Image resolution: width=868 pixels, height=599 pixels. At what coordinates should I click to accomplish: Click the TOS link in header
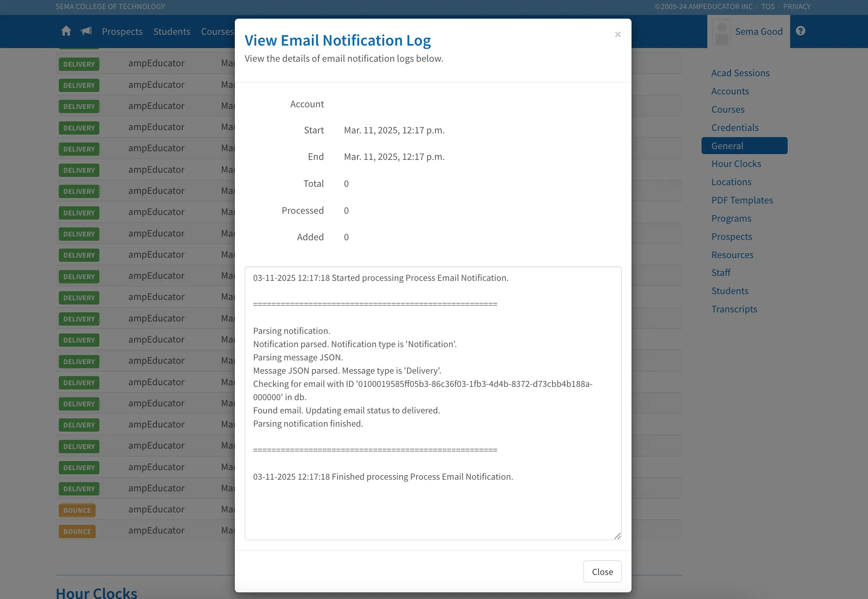pos(768,7)
